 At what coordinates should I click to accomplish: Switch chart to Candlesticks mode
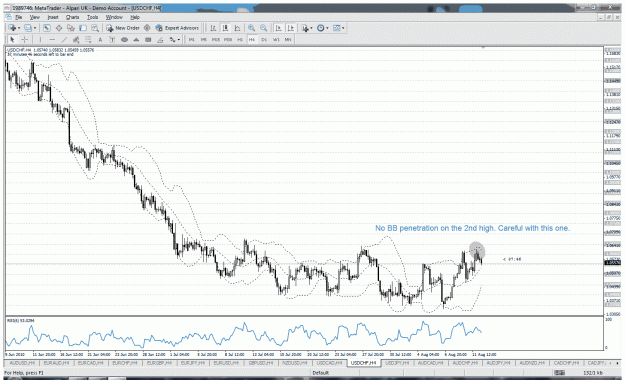click(x=225, y=28)
